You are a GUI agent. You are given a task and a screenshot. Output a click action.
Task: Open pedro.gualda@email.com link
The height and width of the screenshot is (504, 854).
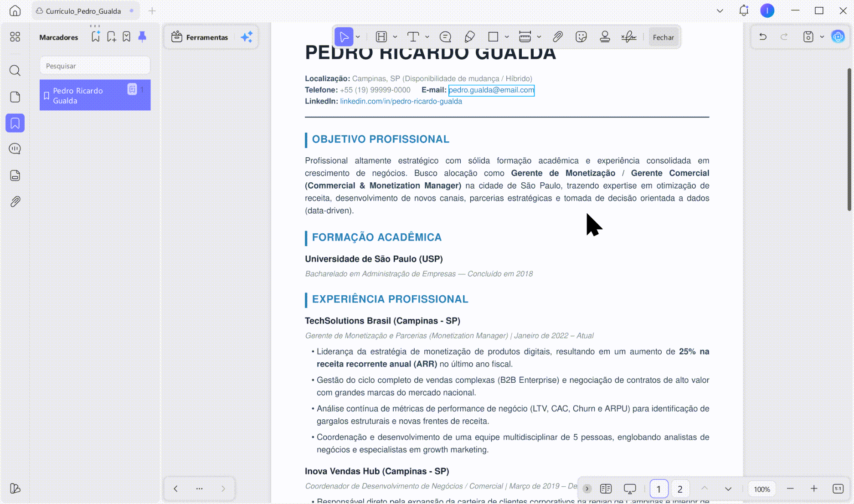[x=491, y=90]
